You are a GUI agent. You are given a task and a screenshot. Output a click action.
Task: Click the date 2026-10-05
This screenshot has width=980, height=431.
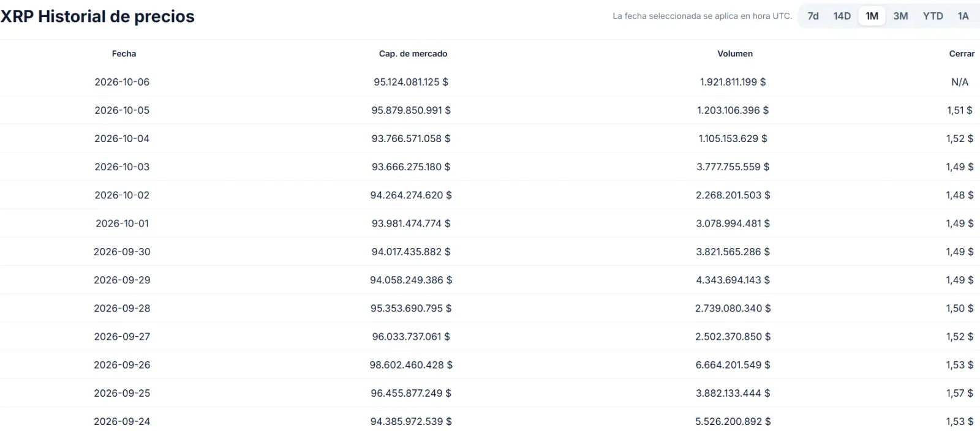(122, 110)
